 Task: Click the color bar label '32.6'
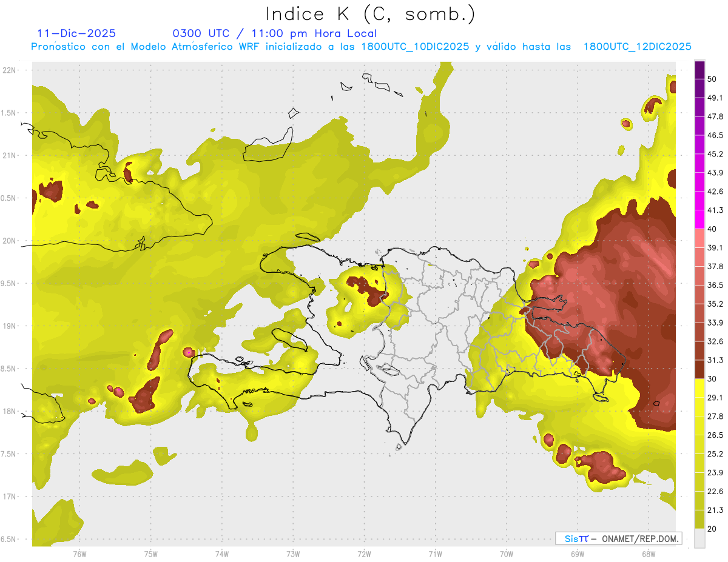point(715,341)
